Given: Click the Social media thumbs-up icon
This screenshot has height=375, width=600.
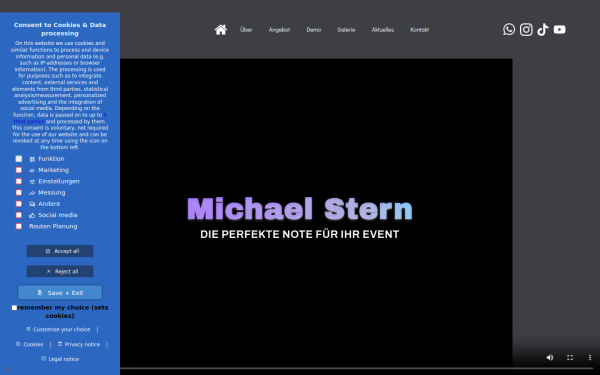Looking at the screenshot, I should (x=32, y=215).
